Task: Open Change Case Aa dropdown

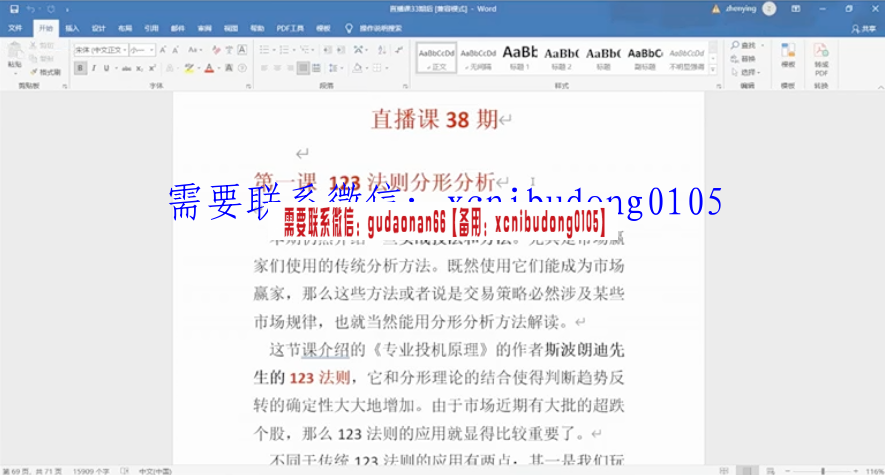Action: pos(195,50)
